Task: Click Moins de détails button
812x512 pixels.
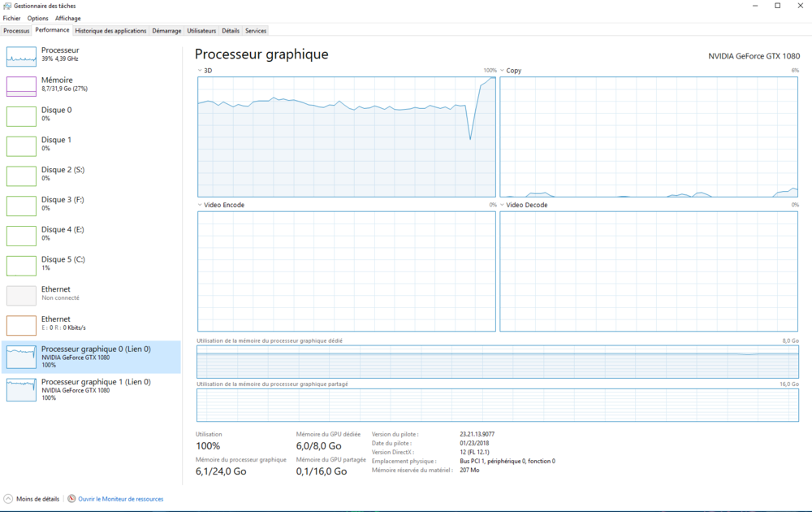Action: [x=37, y=499]
